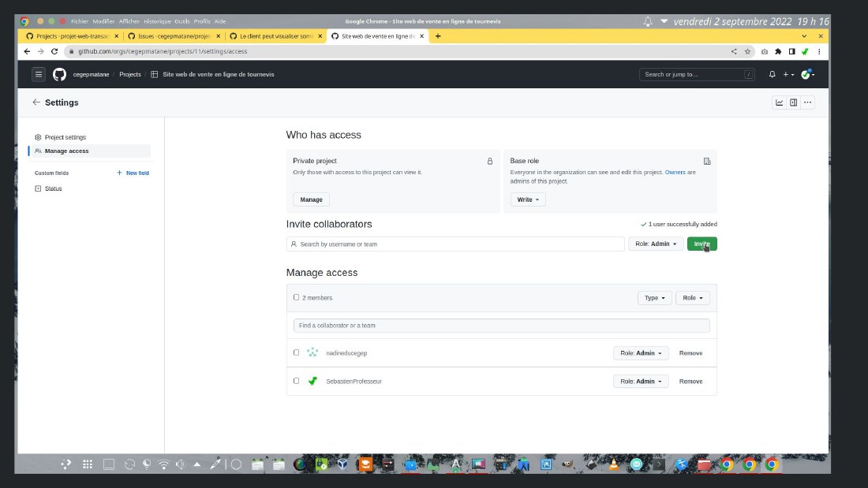This screenshot has height=488, width=868.
Task: Open the Fichier menu
Action: (80, 21)
